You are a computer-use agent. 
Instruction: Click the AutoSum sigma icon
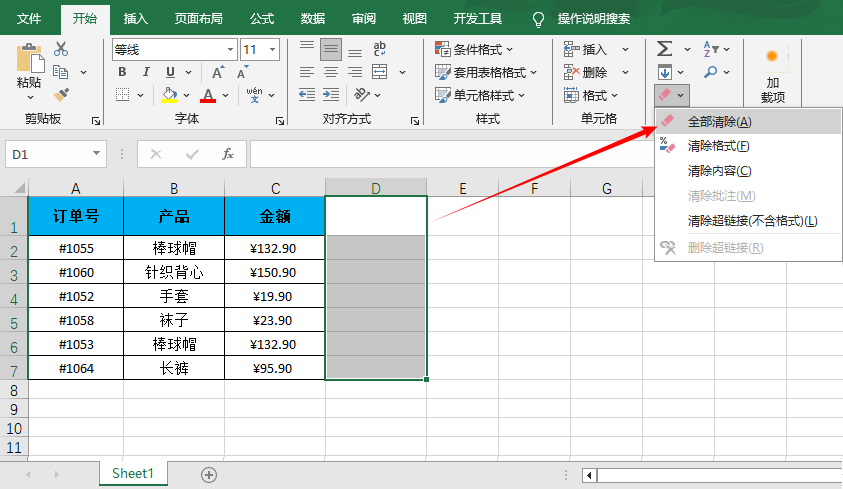(665, 49)
